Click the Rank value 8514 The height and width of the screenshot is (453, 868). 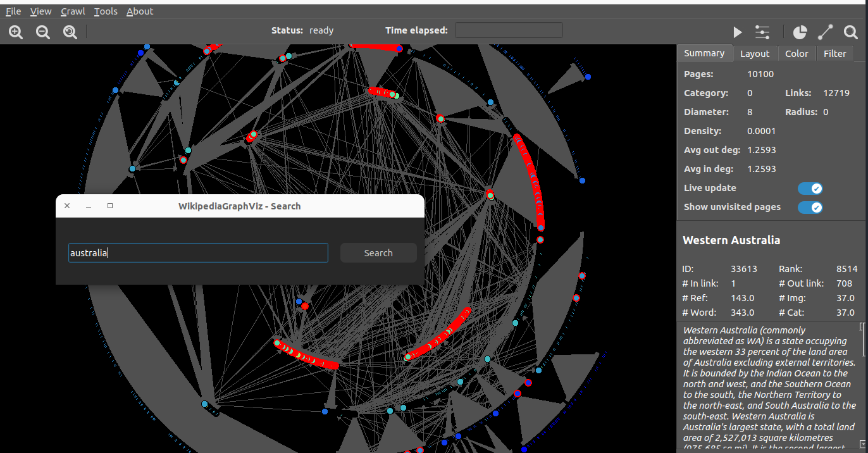pyautogui.click(x=846, y=269)
